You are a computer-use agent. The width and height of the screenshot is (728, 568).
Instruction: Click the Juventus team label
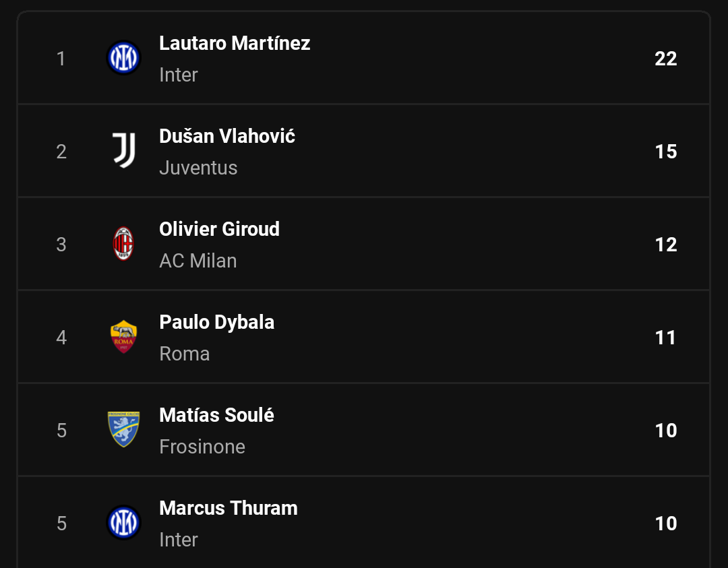click(198, 168)
